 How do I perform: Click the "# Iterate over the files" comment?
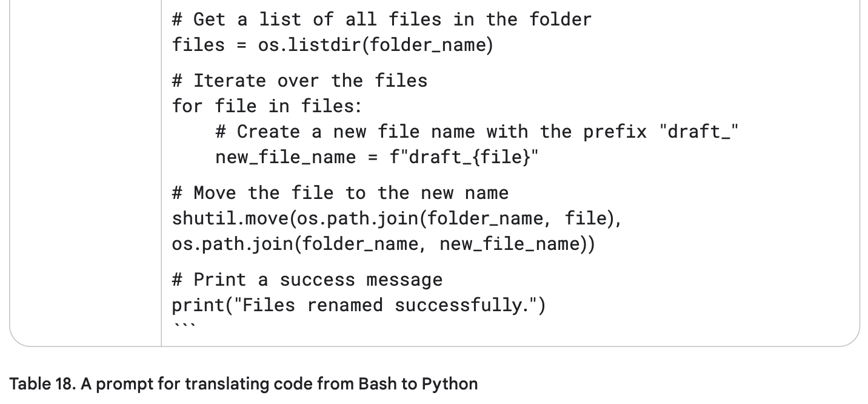tap(299, 81)
